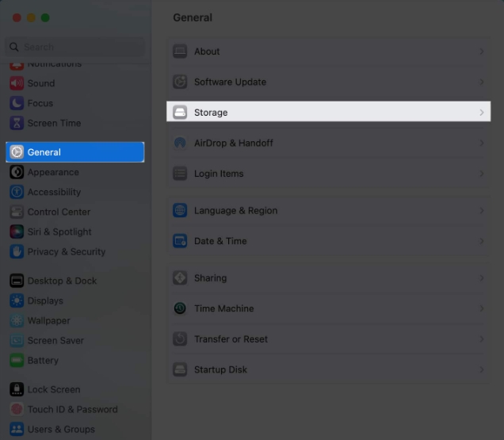
Task: Choose Appearance in the sidebar
Action: click(53, 172)
